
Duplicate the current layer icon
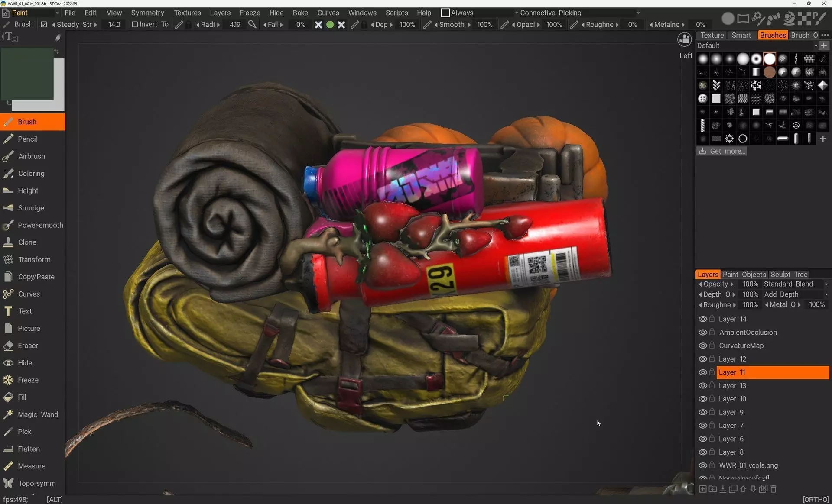click(733, 489)
